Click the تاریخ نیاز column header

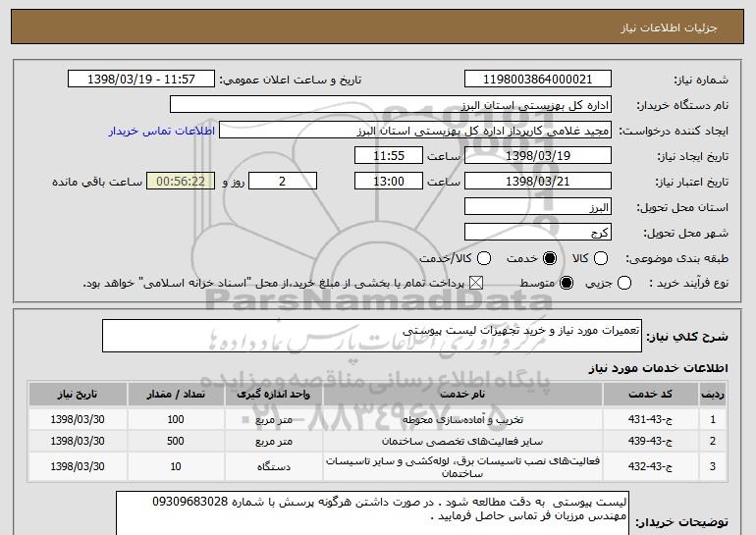tap(78, 395)
